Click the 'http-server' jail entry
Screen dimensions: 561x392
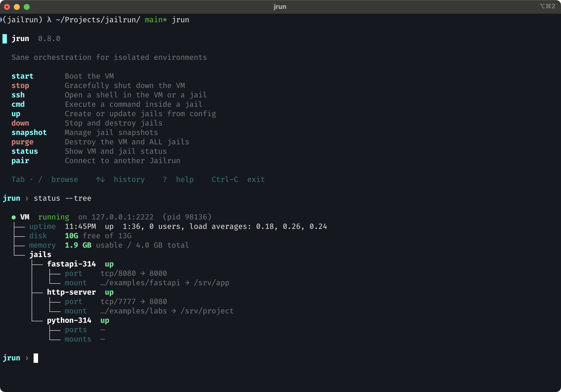71,292
